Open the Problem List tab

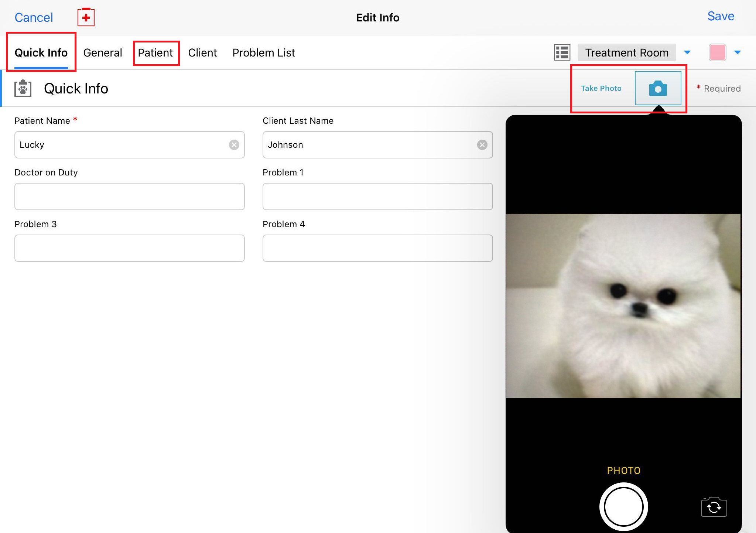coord(264,53)
